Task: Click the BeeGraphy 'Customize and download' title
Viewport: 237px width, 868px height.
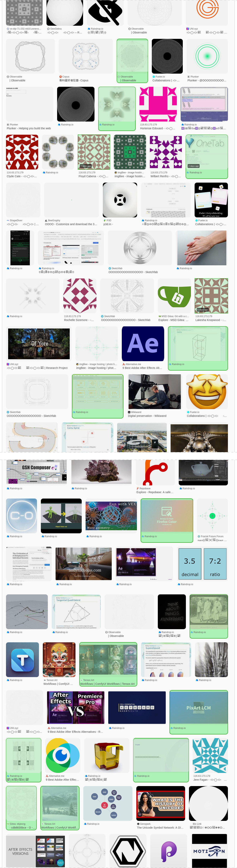Action: point(71,224)
